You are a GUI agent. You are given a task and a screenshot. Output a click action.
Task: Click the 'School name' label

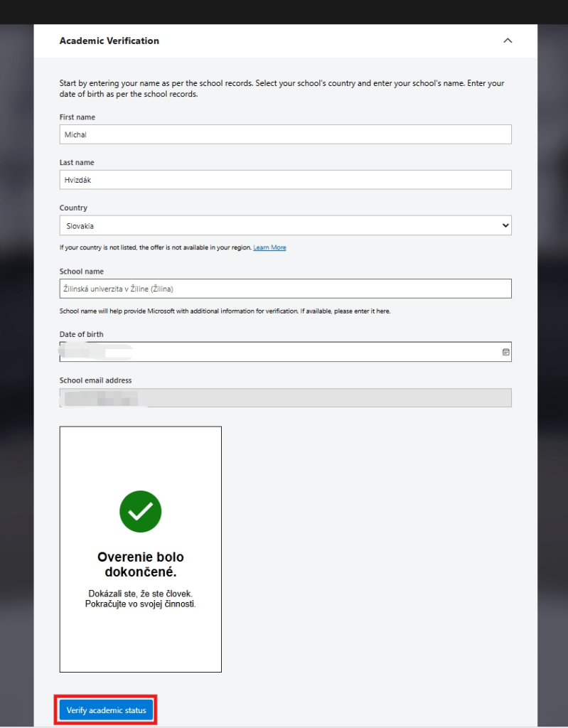coord(81,272)
